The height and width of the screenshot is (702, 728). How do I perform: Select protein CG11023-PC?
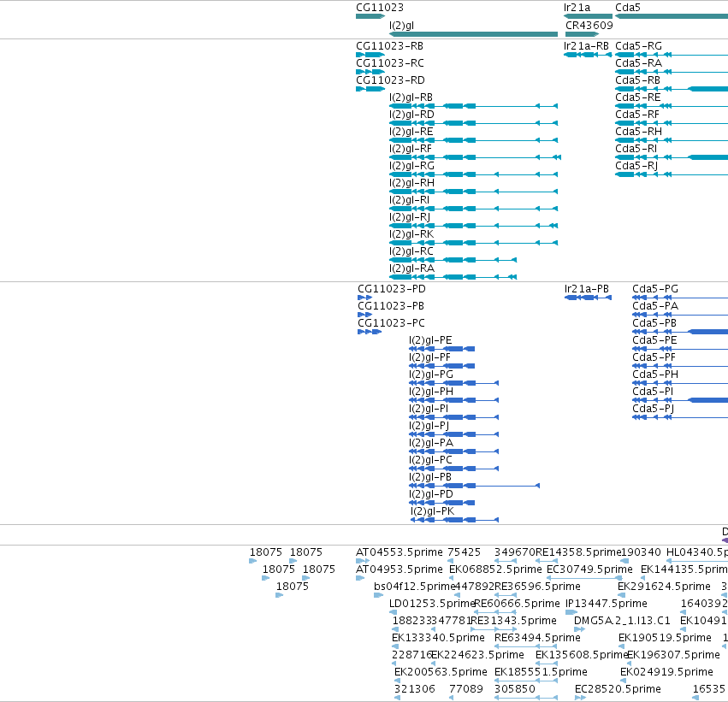pyautogui.click(x=370, y=332)
